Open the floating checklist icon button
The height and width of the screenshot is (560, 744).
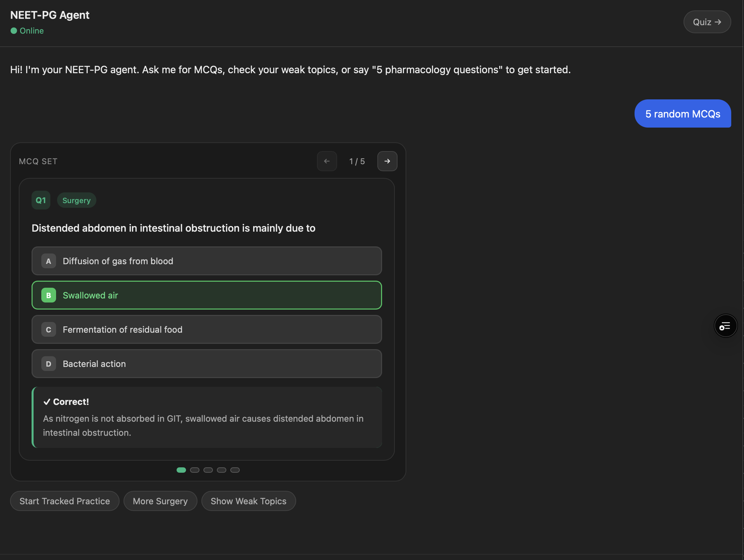[725, 326]
